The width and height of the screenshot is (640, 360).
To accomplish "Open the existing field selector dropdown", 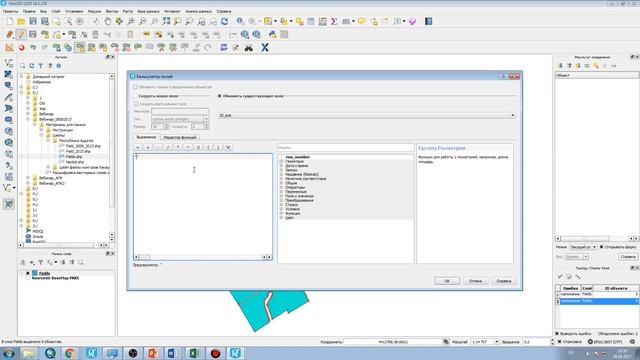I will 367,116.
